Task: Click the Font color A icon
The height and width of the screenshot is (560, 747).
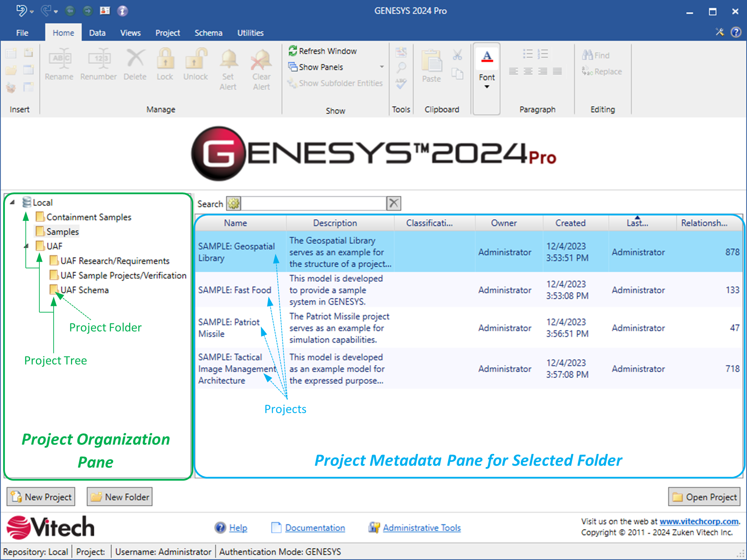Action: pyautogui.click(x=487, y=56)
